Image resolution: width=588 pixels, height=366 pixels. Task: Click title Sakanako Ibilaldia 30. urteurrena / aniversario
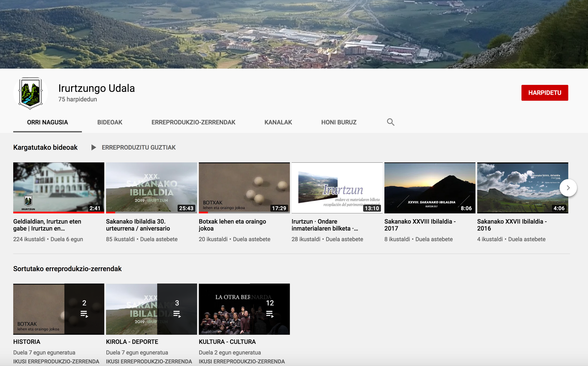coord(138,225)
